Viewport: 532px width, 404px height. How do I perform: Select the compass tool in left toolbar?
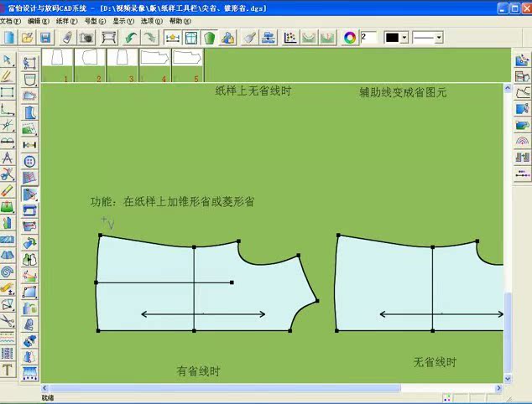click(8, 158)
